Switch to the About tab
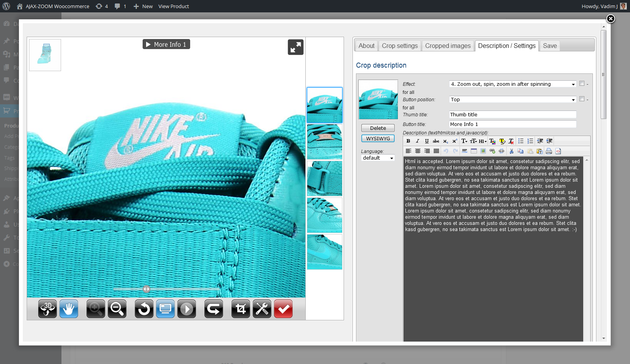Viewport: 630px width, 364px height. (366, 46)
